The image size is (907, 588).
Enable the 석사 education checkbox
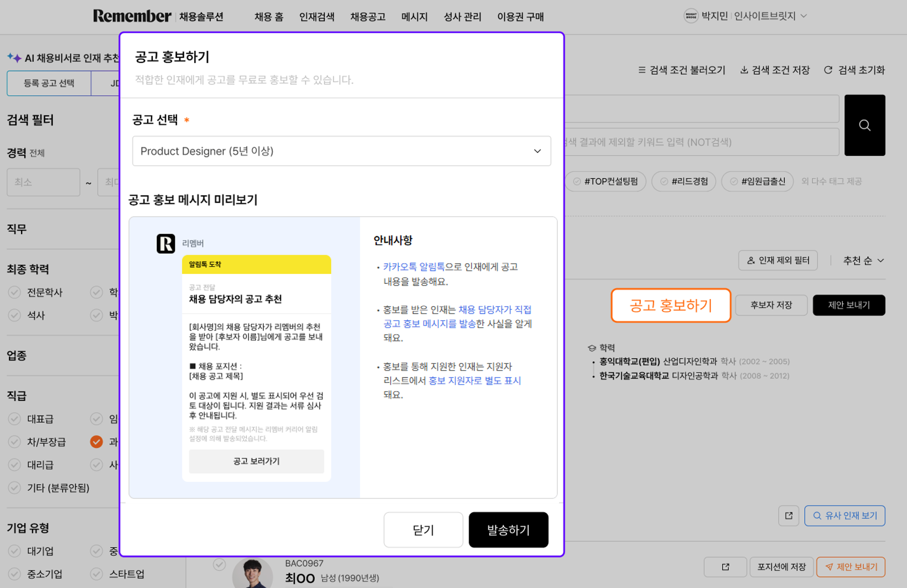coord(15,315)
